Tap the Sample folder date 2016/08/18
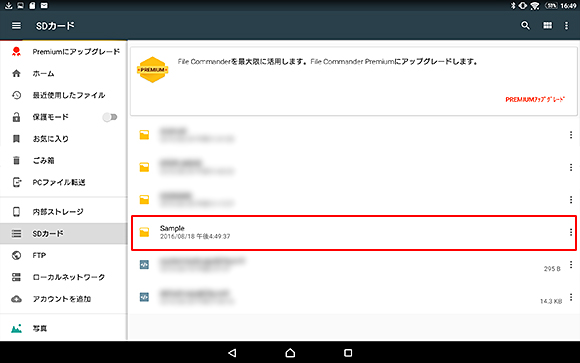The image size is (580, 363). pyautogui.click(x=195, y=236)
